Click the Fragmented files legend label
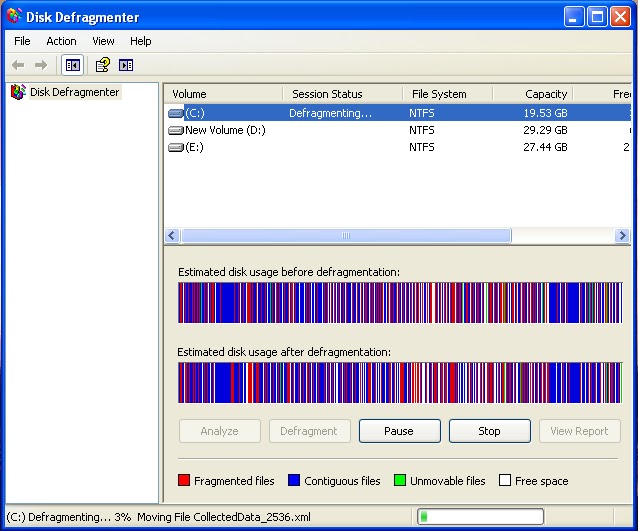Viewport: 638px width, 531px height. (x=234, y=481)
